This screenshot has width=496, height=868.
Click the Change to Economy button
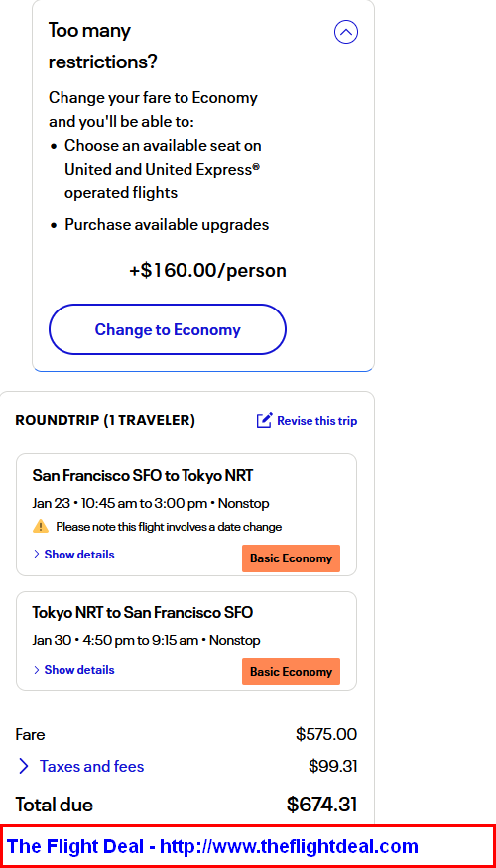click(168, 329)
